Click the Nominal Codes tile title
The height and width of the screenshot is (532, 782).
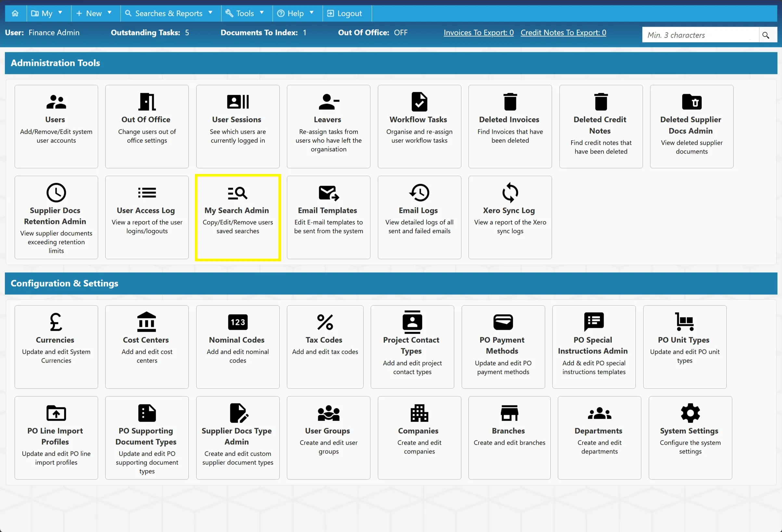click(x=237, y=340)
